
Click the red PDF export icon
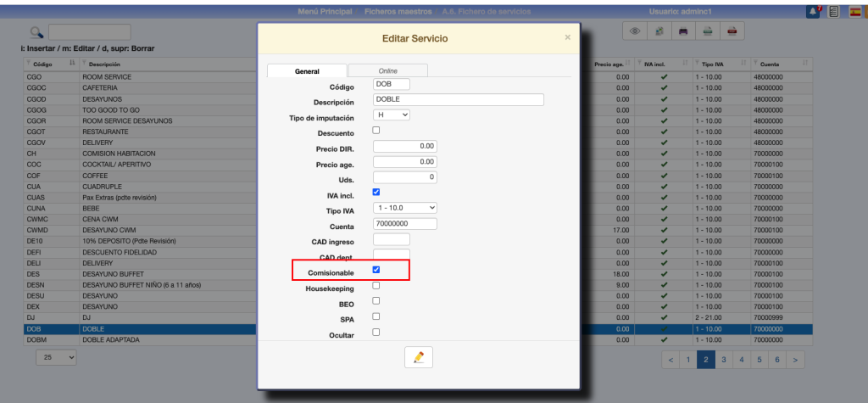pyautogui.click(x=731, y=31)
